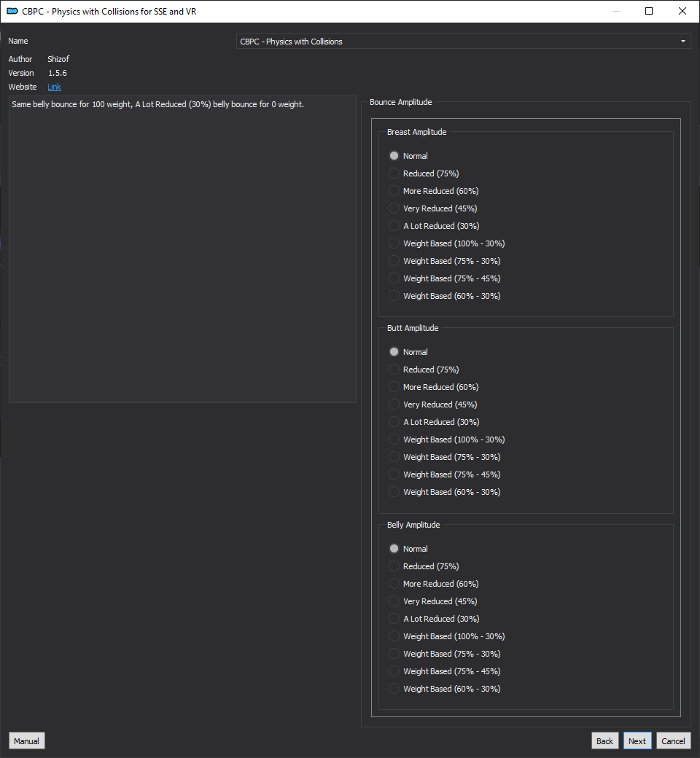Choose Belly Weight Based (60% - 30%)
The image size is (700, 758).
[445, 689]
